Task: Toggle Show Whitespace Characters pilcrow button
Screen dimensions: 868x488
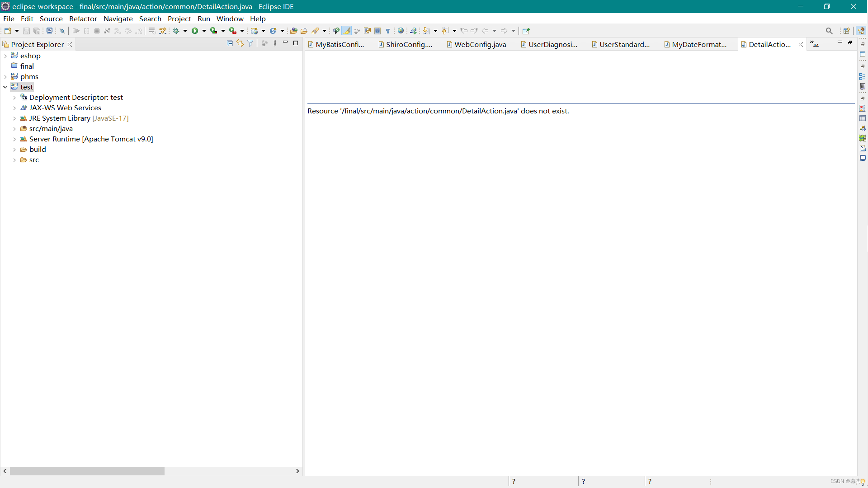Action: [x=388, y=31]
